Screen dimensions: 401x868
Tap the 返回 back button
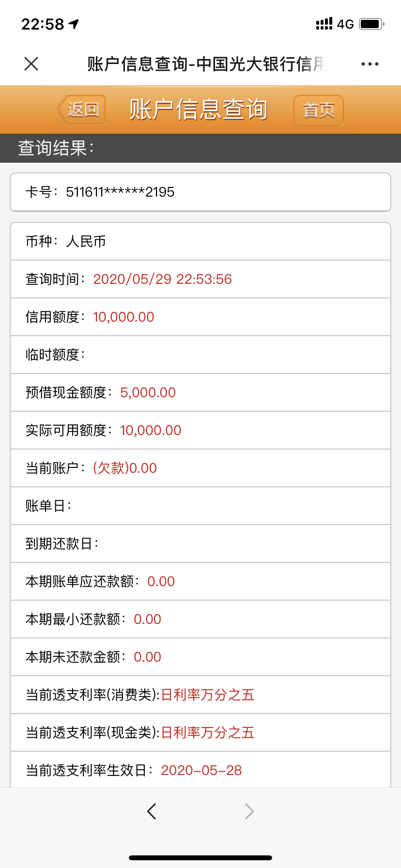[81, 109]
